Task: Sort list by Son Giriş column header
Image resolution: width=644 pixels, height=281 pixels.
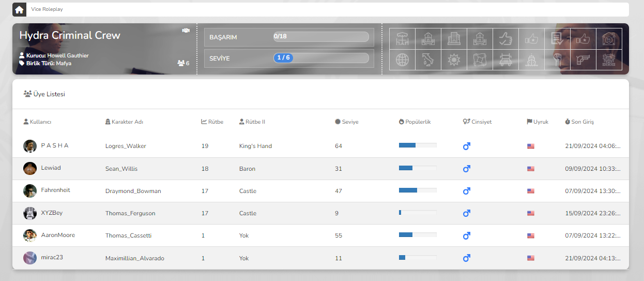Action: tap(582, 122)
